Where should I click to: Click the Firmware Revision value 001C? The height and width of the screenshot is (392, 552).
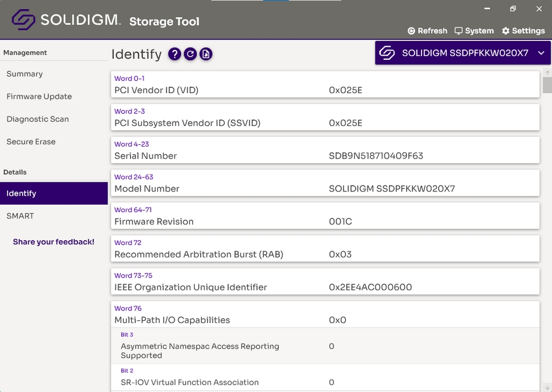340,221
